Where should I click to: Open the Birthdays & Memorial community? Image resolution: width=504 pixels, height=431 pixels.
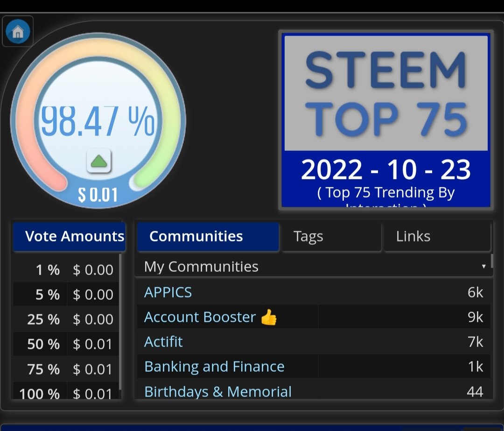point(218,391)
